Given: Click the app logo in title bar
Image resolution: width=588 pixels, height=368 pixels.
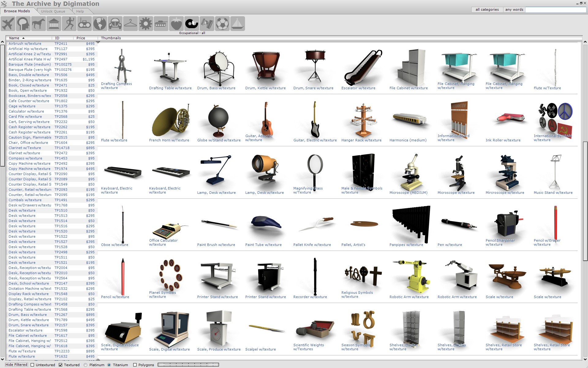Looking at the screenshot, I should (4, 4).
